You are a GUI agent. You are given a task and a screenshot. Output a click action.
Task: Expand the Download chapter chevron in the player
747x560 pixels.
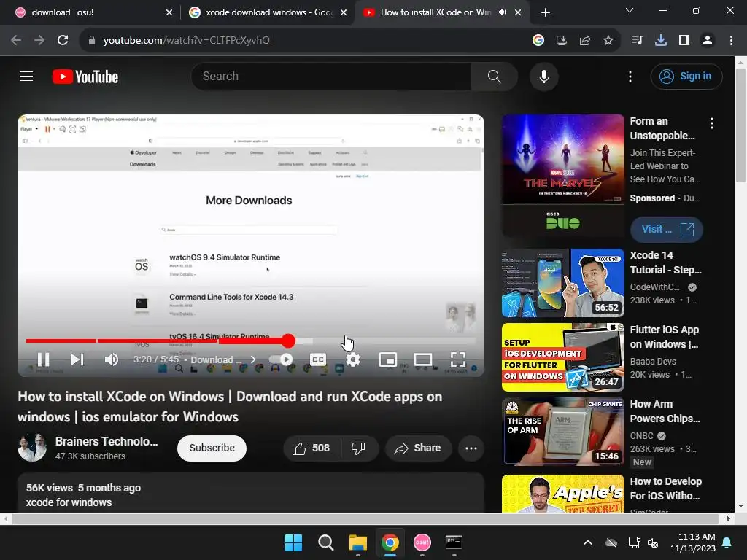[x=253, y=359]
